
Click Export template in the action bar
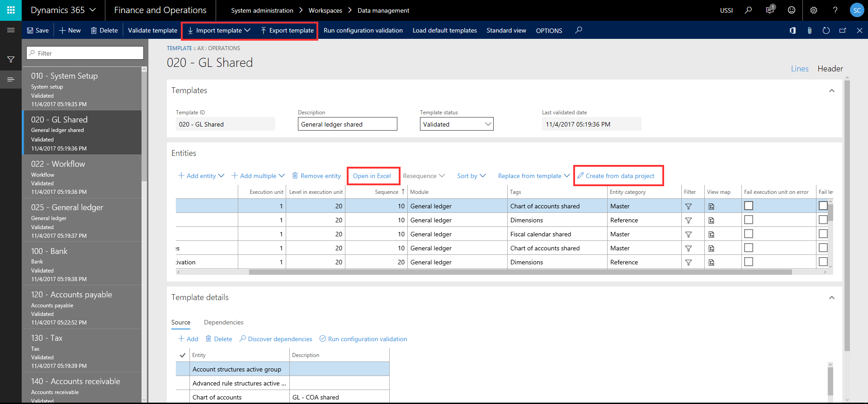287,30
